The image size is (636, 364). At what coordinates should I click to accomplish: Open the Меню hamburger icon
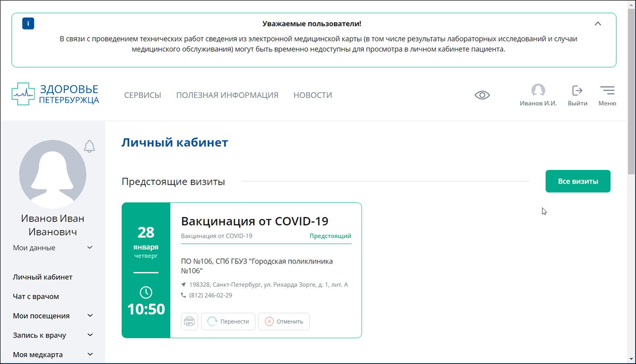[607, 90]
